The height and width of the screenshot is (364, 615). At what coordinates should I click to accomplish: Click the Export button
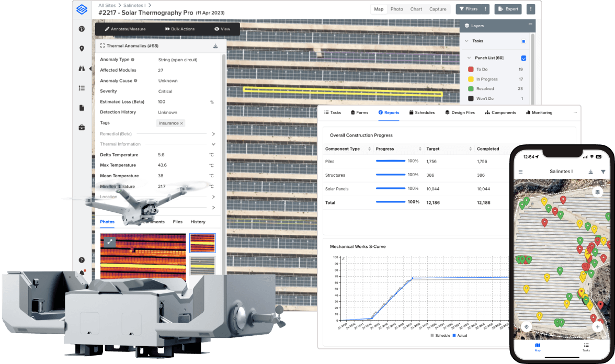(507, 9)
